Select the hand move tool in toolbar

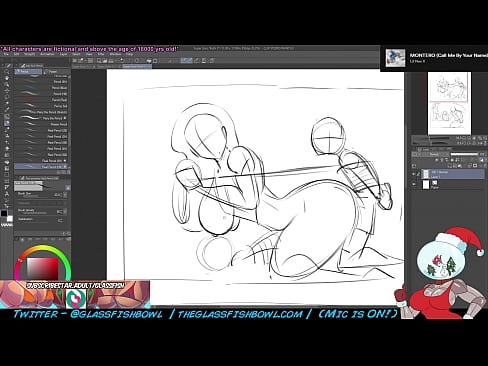(x=7, y=78)
